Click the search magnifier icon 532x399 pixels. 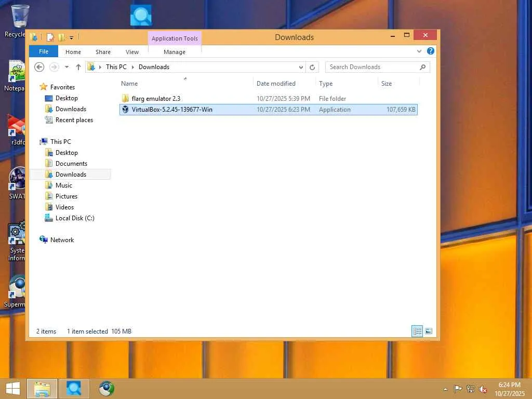[x=423, y=67]
